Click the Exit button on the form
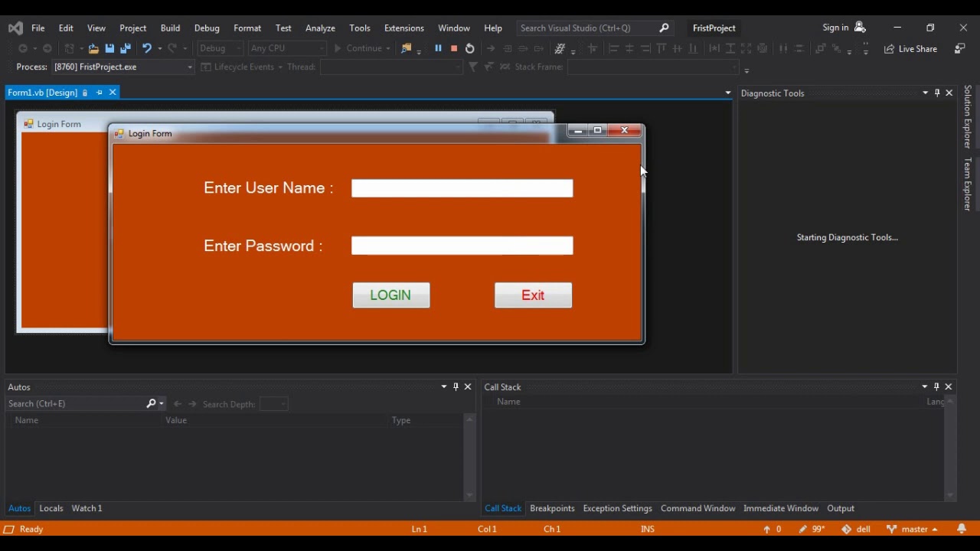Screen dimensions: 980x551 533,295
